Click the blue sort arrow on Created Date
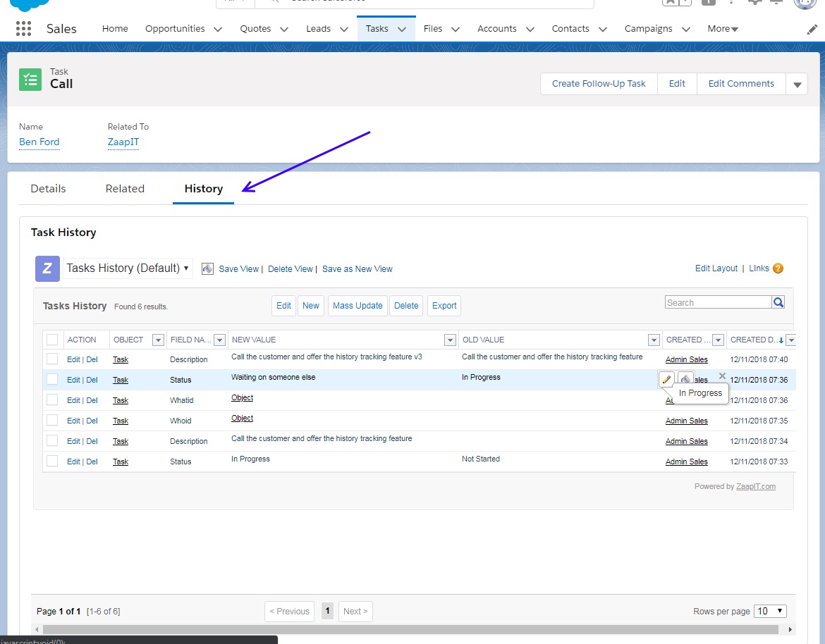The image size is (825, 644). (x=781, y=340)
